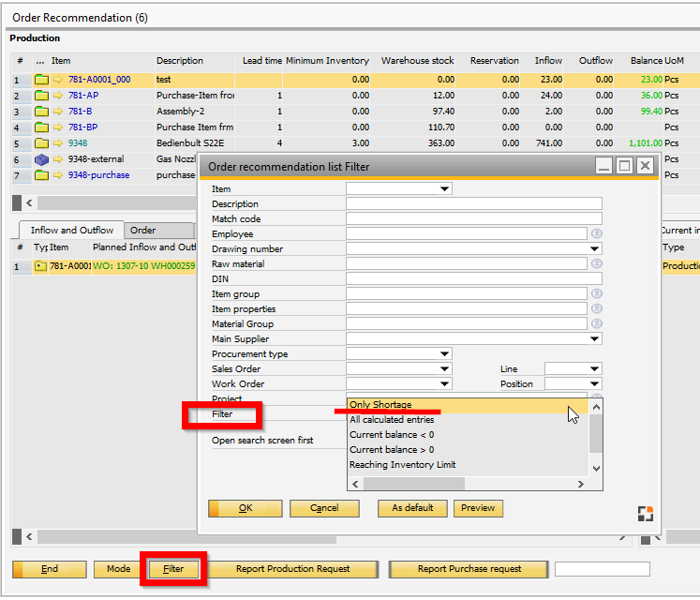
Task: Expand the Main Supplier dropdown
Action: coord(595,339)
